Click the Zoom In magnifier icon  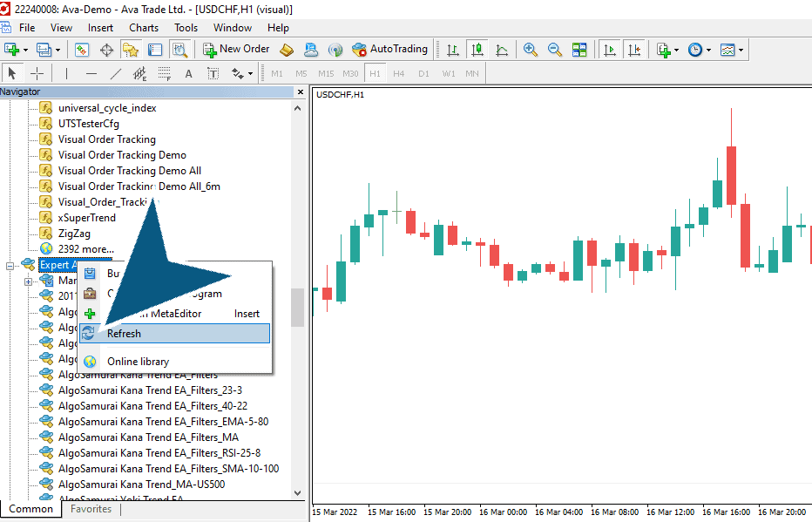(530, 50)
